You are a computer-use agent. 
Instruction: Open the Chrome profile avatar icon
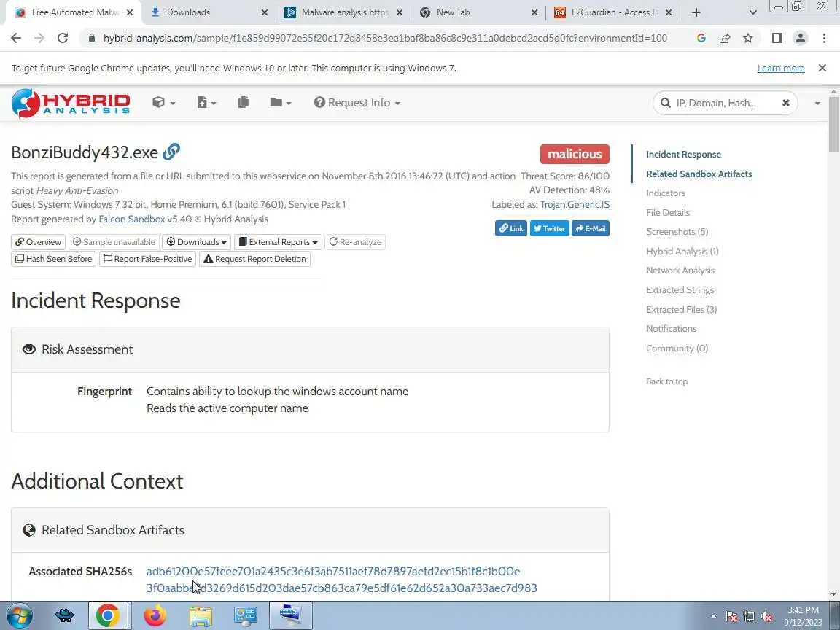coord(801,38)
